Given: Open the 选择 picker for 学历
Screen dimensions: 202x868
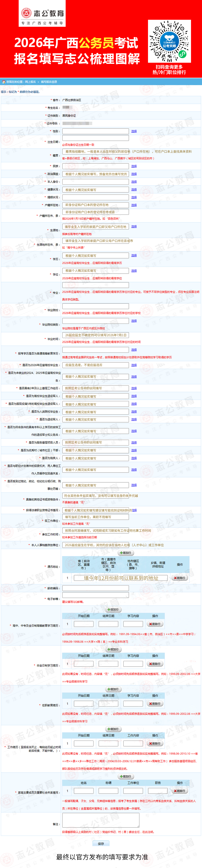Looking at the screenshot, I should [134, 255].
